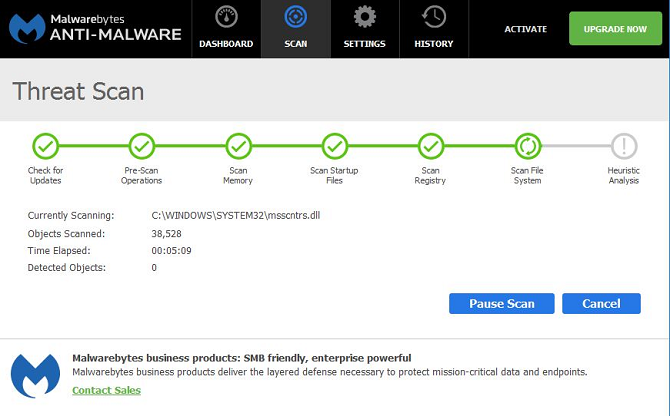Click the business products banner headline
The image size is (670, 416).
tap(241, 358)
